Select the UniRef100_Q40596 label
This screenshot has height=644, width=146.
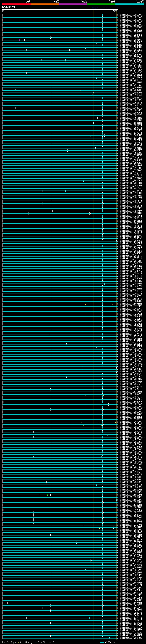[131, 72]
